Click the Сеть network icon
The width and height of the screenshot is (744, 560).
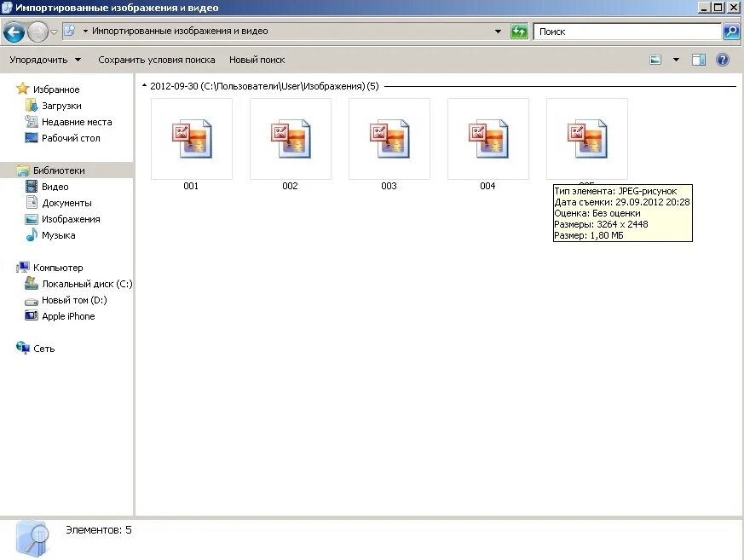[23, 348]
